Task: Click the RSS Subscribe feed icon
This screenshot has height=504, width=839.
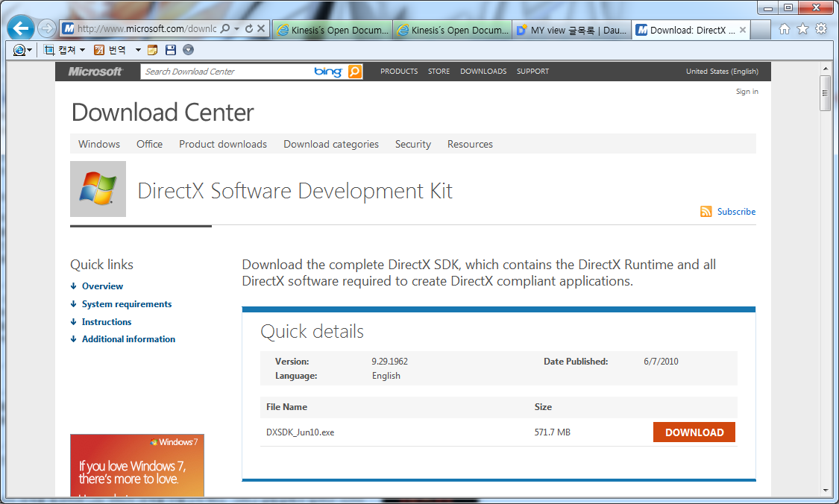Action: pos(706,211)
